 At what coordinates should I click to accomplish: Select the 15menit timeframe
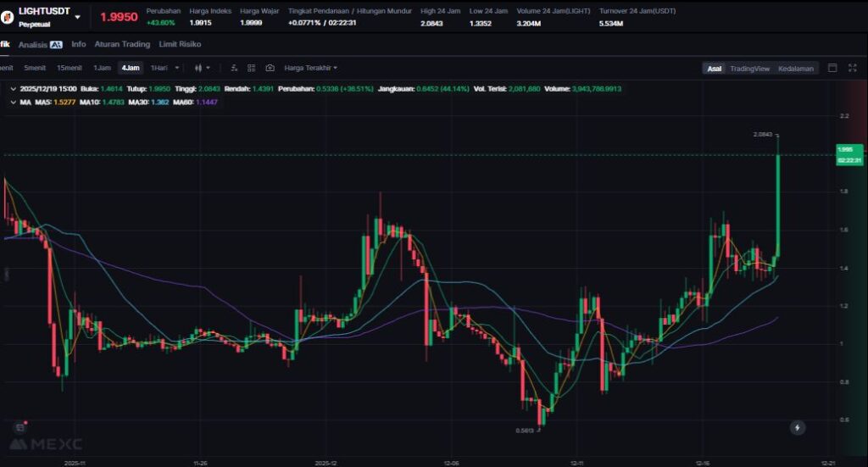pos(69,68)
